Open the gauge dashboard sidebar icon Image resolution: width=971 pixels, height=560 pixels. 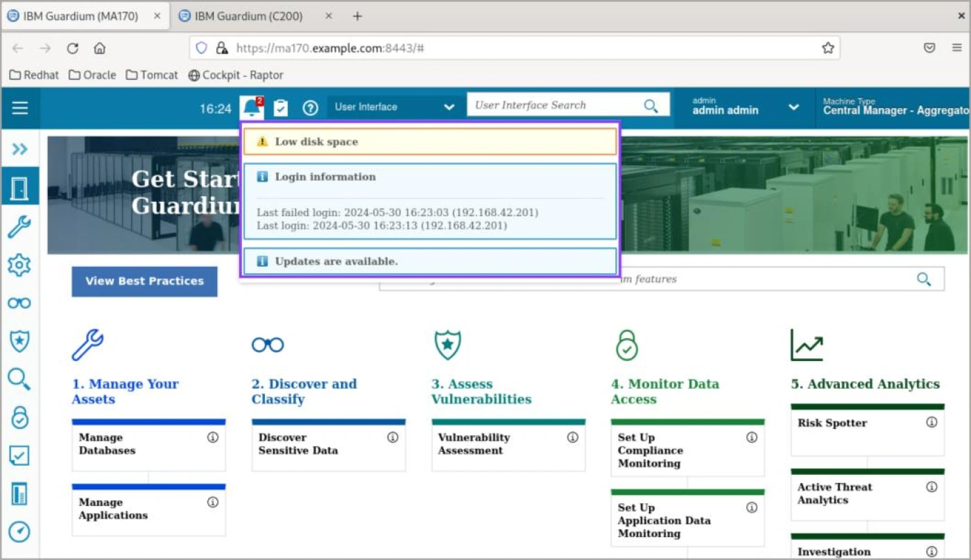pyautogui.click(x=19, y=532)
